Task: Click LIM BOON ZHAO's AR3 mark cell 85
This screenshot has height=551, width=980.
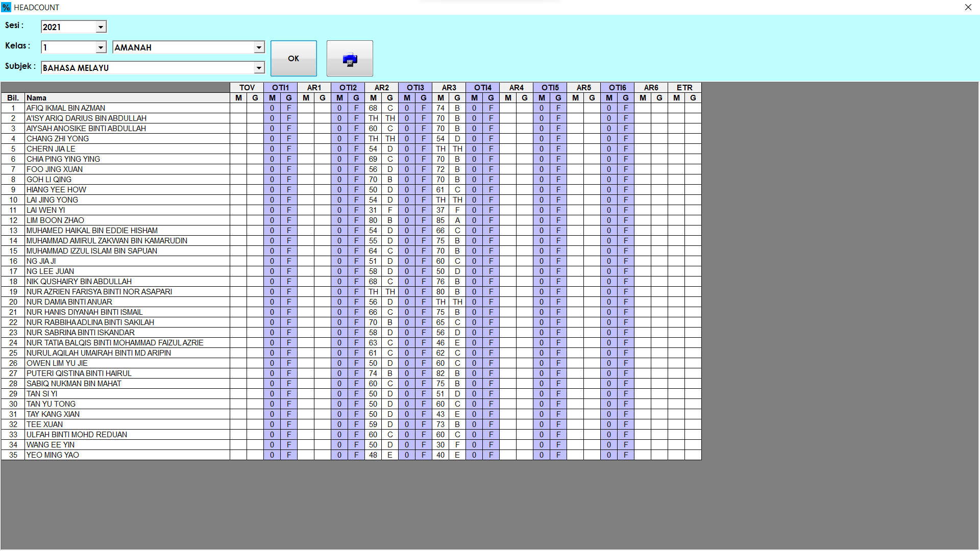Action: [x=440, y=220]
